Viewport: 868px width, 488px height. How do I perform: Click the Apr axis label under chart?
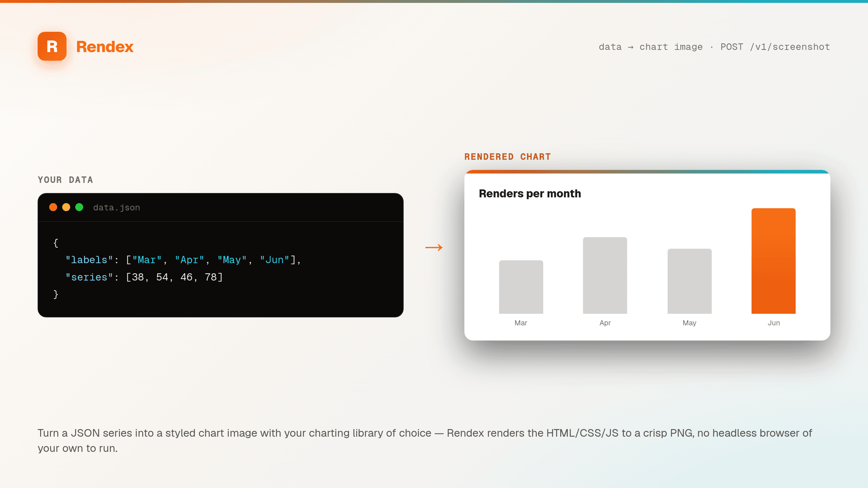(x=605, y=323)
